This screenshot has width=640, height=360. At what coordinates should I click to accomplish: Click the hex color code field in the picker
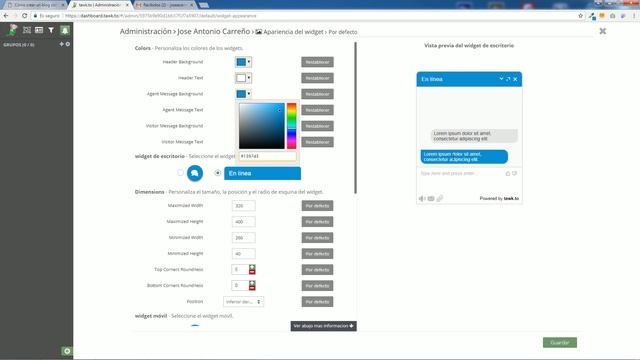[267, 156]
